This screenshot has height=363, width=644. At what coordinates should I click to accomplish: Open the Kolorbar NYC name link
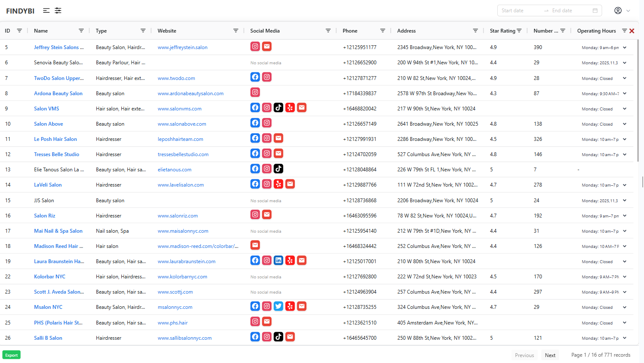point(49,277)
